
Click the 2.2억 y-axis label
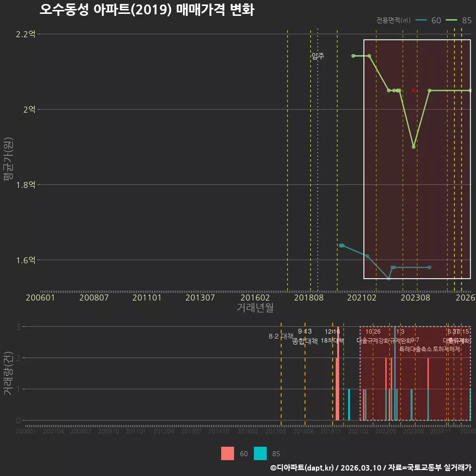click(26, 34)
